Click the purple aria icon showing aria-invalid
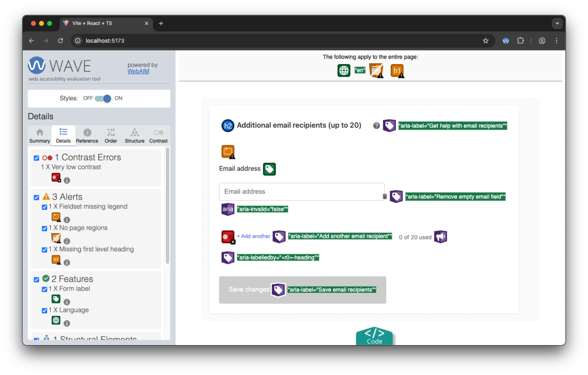The width and height of the screenshot is (588, 375). pyautogui.click(x=227, y=209)
